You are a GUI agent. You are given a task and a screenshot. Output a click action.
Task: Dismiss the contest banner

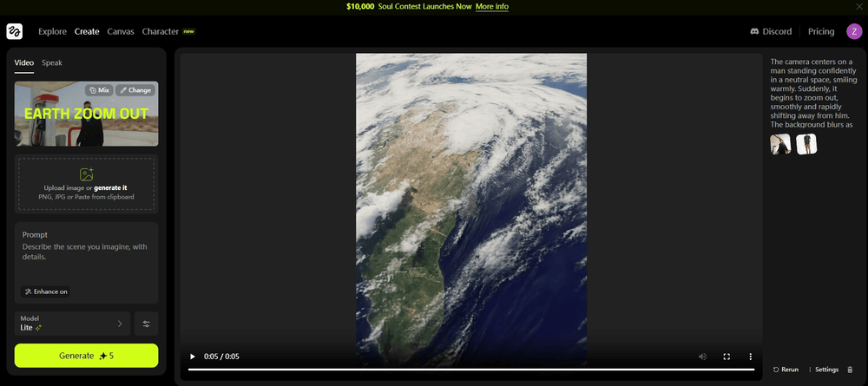859,7
